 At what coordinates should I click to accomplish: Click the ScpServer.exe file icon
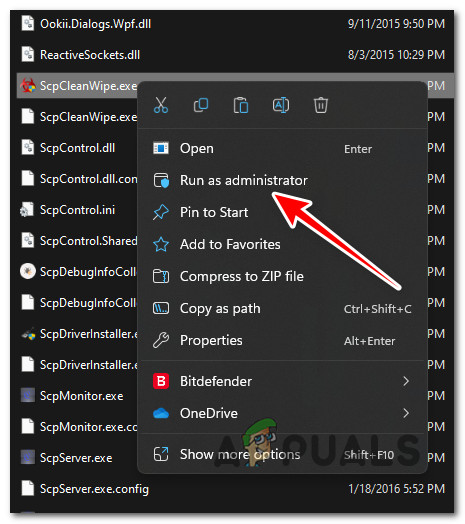(x=27, y=457)
